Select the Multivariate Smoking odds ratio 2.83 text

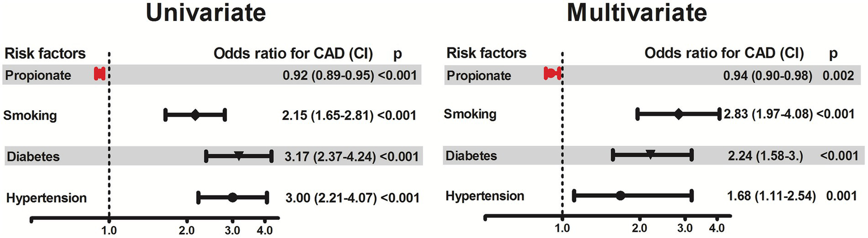coord(735,115)
